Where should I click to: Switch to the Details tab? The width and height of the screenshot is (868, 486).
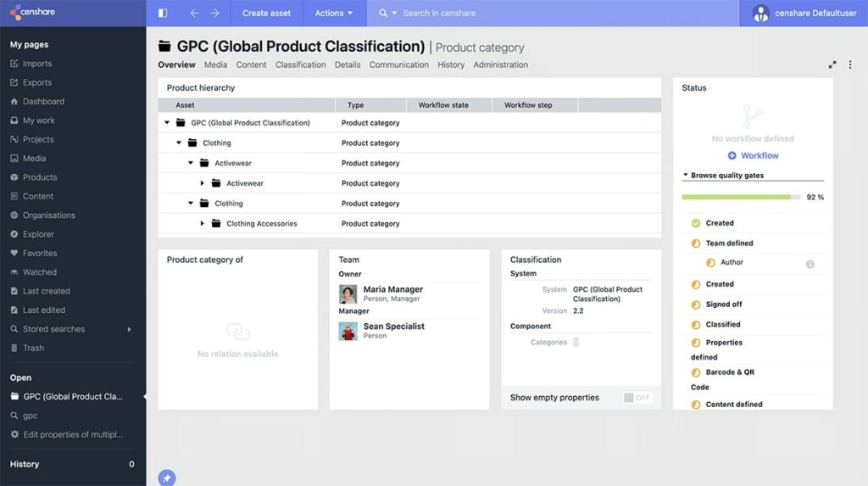tap(348, 64)
